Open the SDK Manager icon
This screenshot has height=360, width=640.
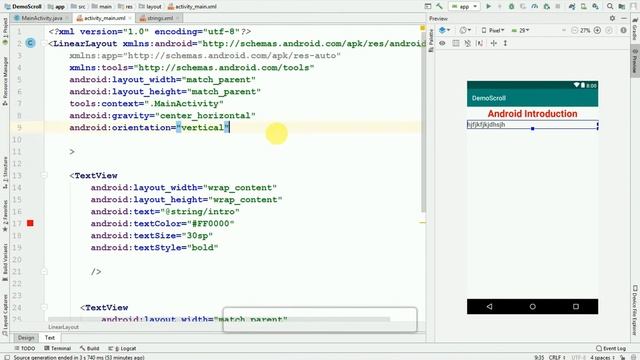(596, 7)
